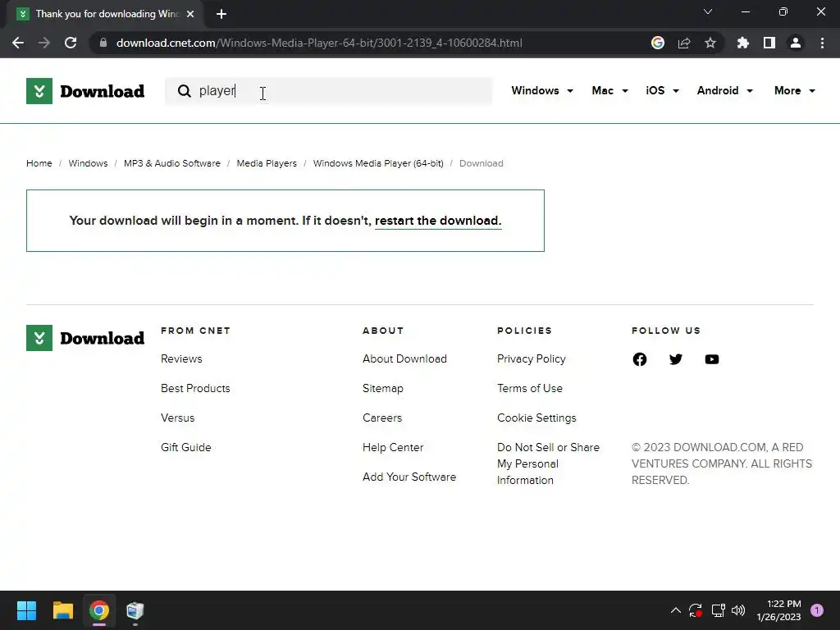Viewport: 840px width, 630px height.
Task: Open Media Players breadcrumb
Action: pyautogui.click(x=267, y=163)
